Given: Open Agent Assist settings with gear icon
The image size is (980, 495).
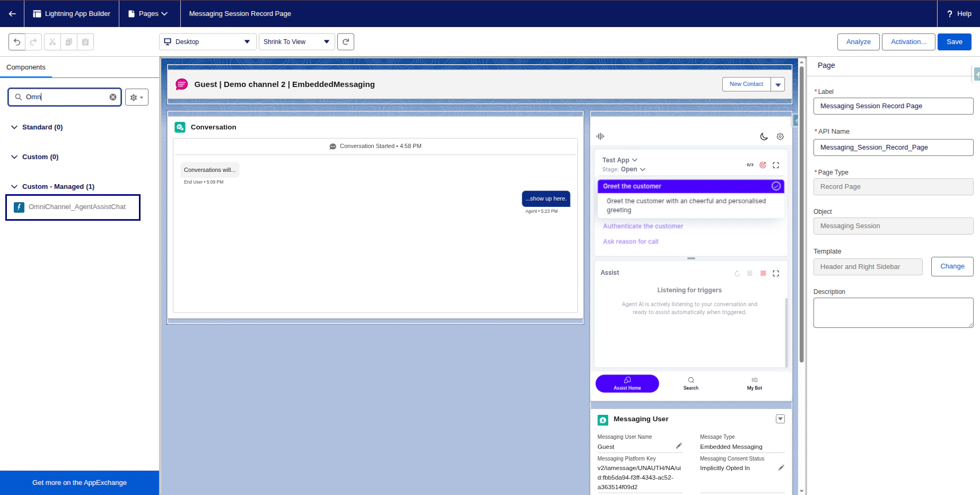Looking at the screenshot, I should pos(780,136).
